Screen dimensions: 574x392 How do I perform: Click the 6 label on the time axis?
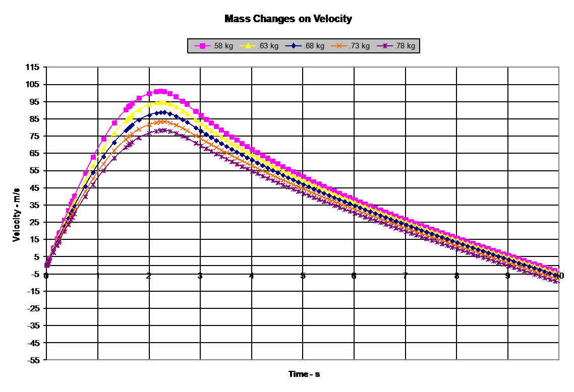354,276
